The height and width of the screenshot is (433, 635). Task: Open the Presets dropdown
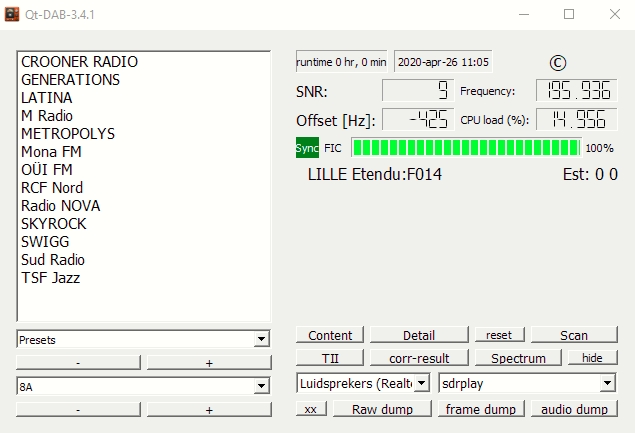[x=143, y=339]
